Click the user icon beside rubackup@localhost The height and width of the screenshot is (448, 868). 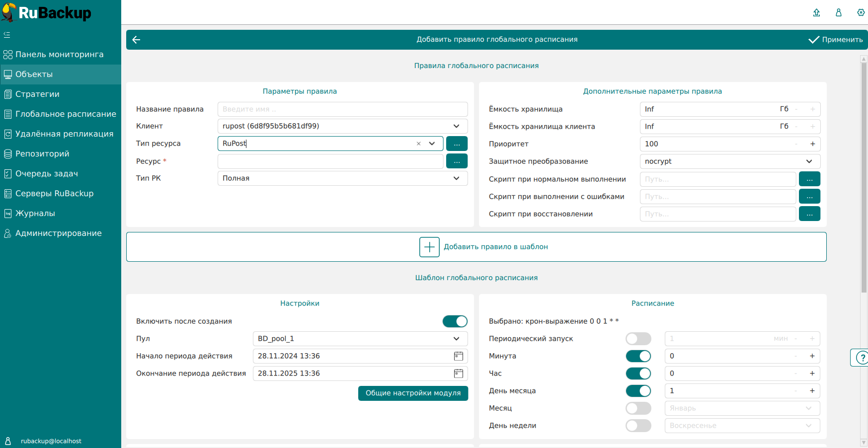(x=8, y=441)
